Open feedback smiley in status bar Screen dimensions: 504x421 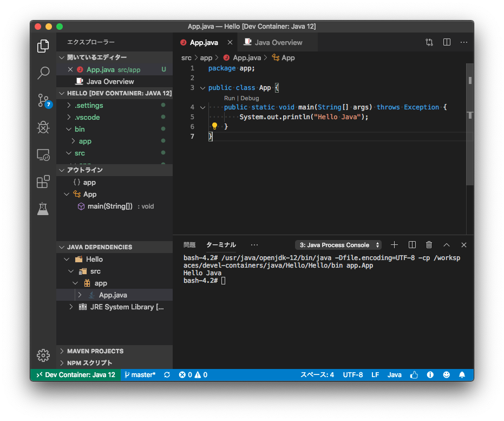pyautogui.click(x=446, y=375)
